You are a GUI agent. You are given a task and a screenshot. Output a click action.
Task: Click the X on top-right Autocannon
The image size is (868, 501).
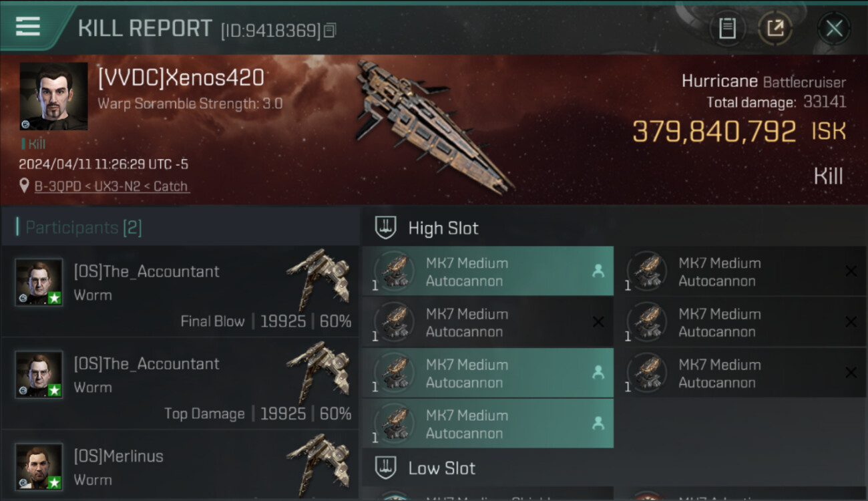pos(851,271)
